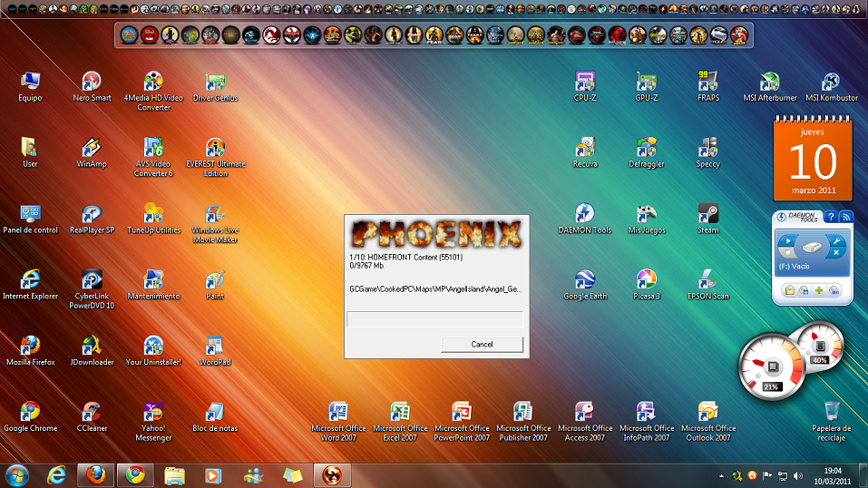Open the WordPad shortcut
868x488 pixels.
point(215,351)
